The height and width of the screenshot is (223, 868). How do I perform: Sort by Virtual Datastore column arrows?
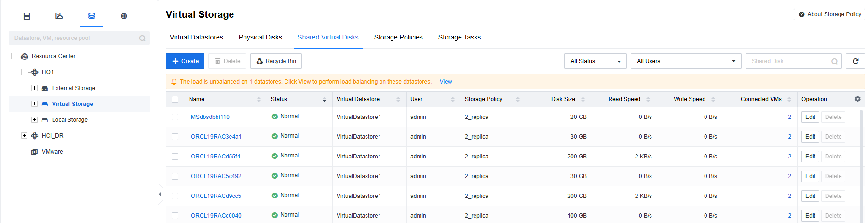point(398,99)
